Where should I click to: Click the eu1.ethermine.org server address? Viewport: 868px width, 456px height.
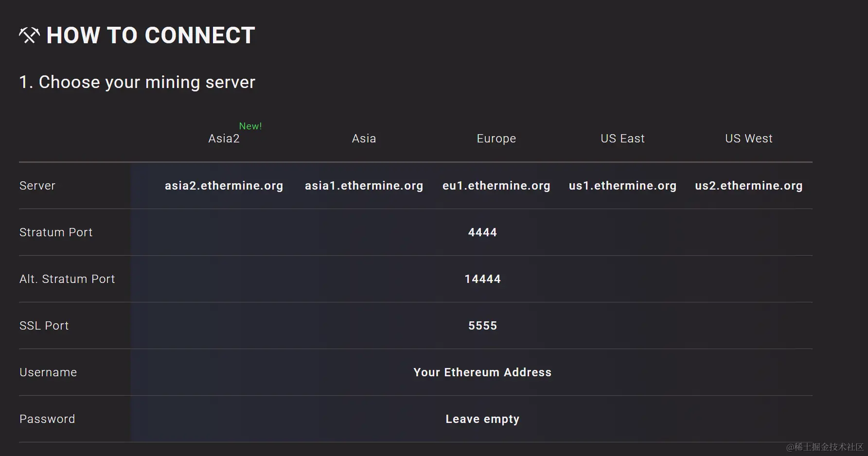[x=496, y=186]
